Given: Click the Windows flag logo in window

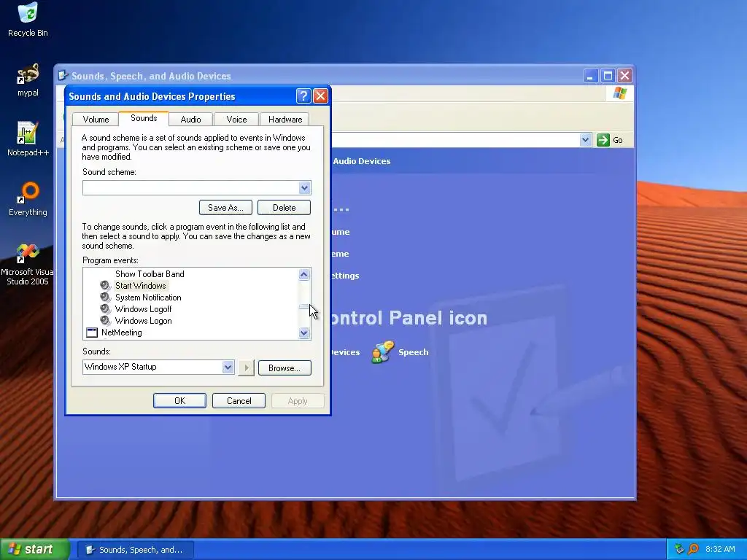Looking at the screenshot, I should point(620,93).
